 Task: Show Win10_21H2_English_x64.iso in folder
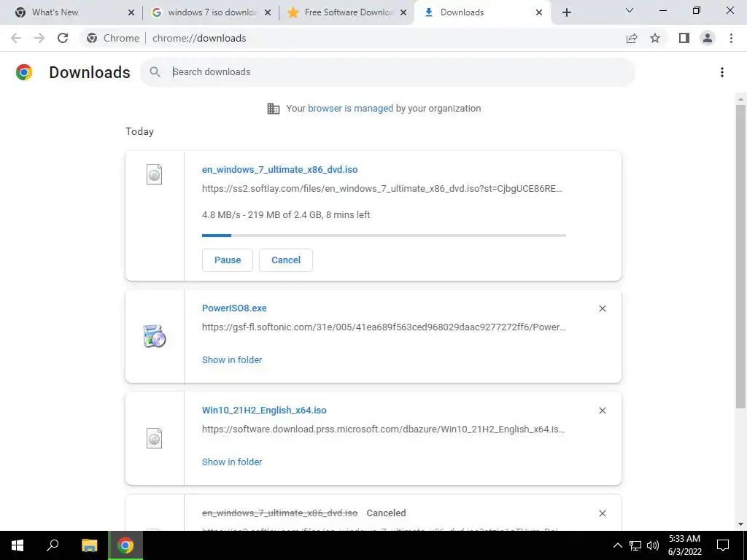tap(232, 462)
